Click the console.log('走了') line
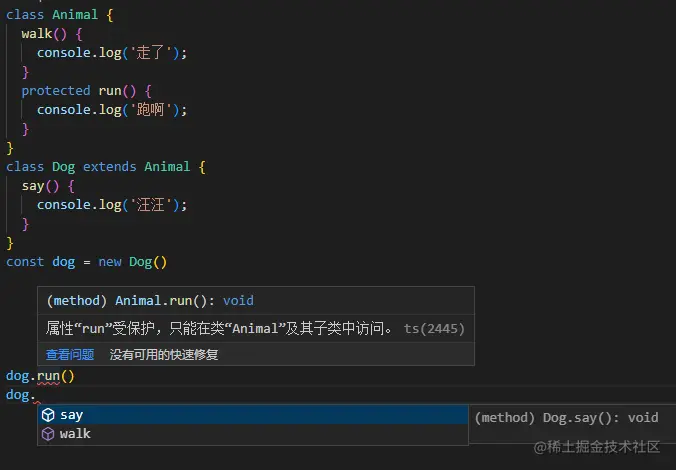The image size is (676, 470). (112, 53)
